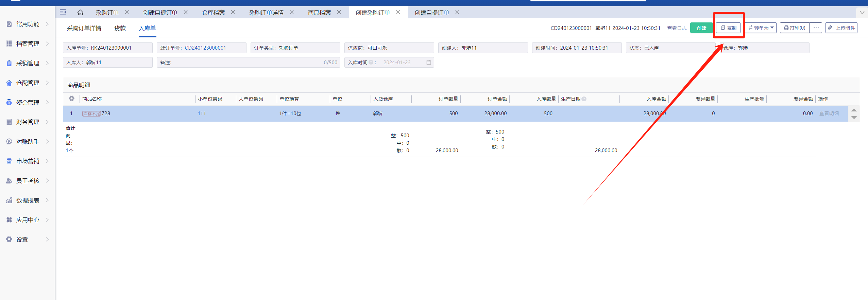Image resolution: width=868 pixels, height=300 pixels.
Task: Click 查看日志 link
Action: [677, 28]
